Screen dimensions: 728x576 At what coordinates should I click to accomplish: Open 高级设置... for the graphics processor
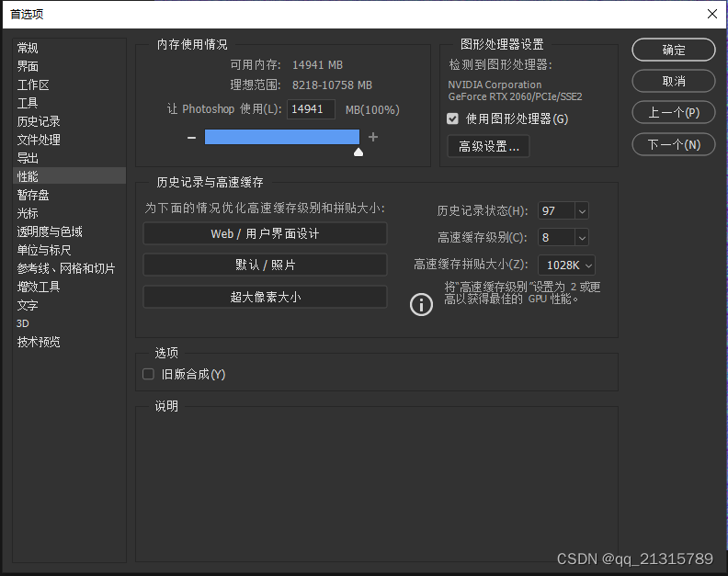pyautogui.click(x=488, y=147)
